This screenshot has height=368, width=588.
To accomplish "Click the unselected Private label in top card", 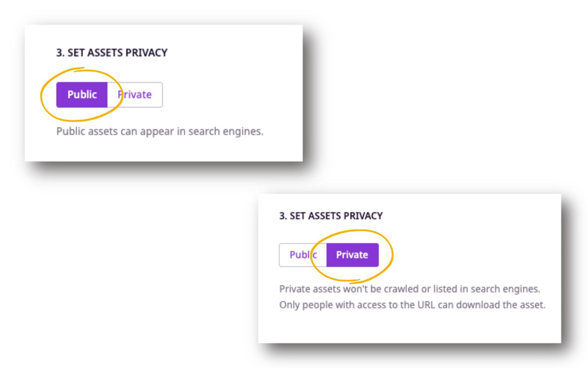I will (134, 94).
